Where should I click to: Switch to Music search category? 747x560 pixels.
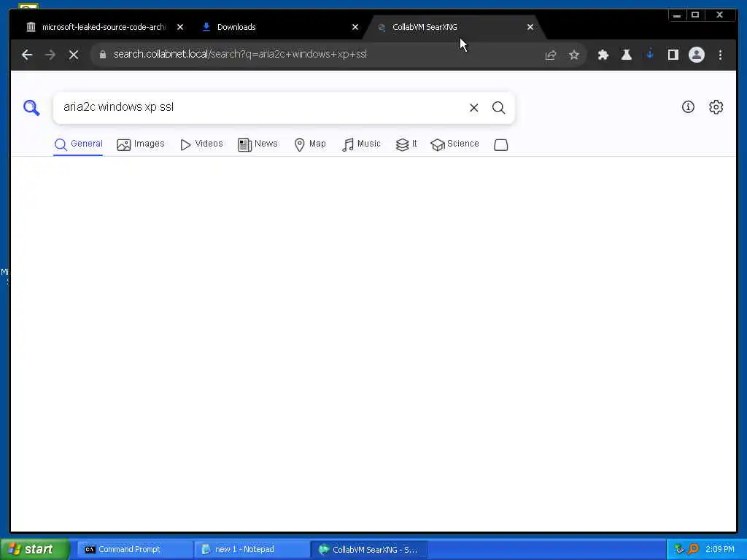pos(361,144)
